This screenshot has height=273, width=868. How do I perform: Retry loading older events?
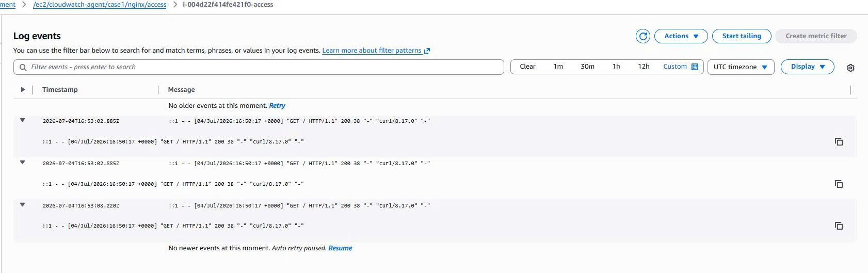coord(277,106)
